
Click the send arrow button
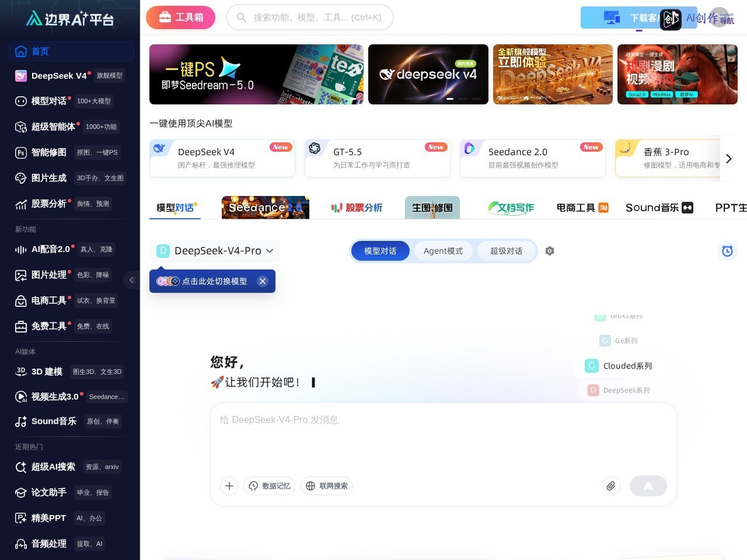pyautogui.click(x=648, y=486)
